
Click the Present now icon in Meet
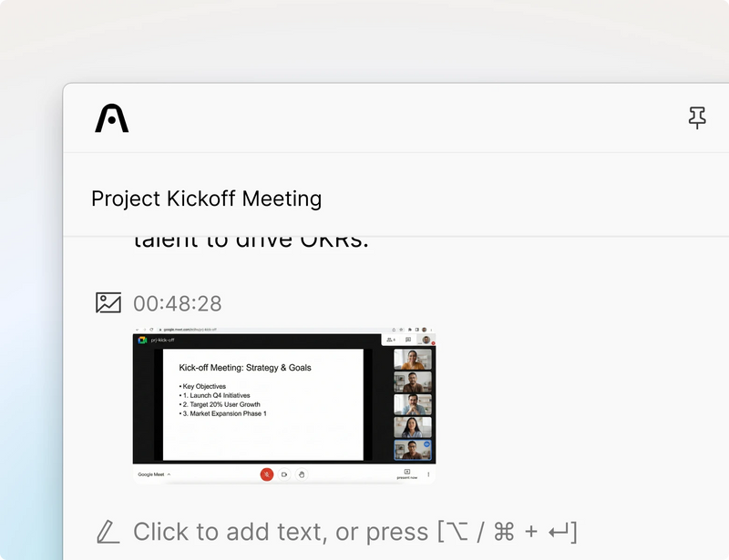(406, 473)
